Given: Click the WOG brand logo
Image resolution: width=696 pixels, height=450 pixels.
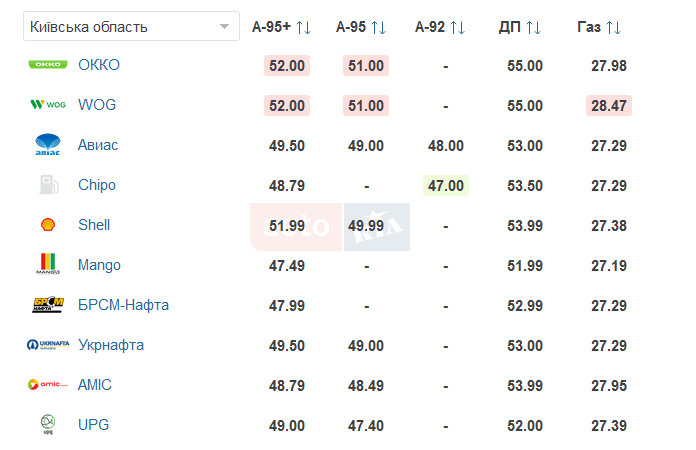Looking at the screenshot, I should (x=48, y=105).
